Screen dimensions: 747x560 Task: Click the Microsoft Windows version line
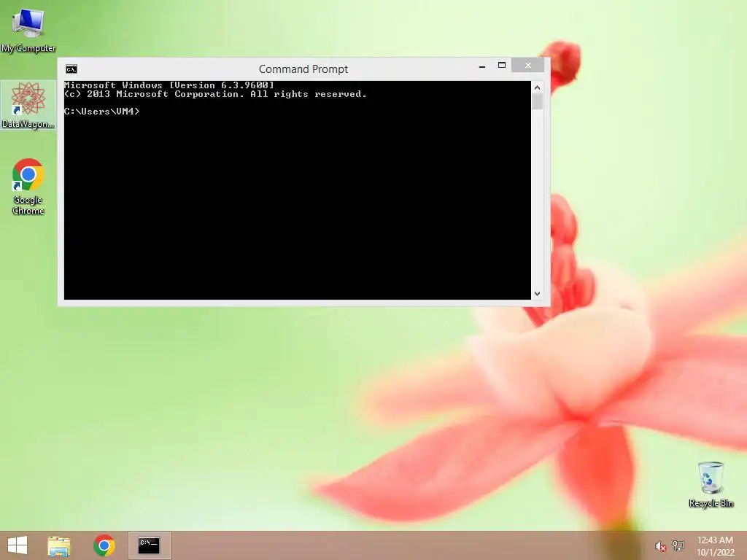(169, 85)
